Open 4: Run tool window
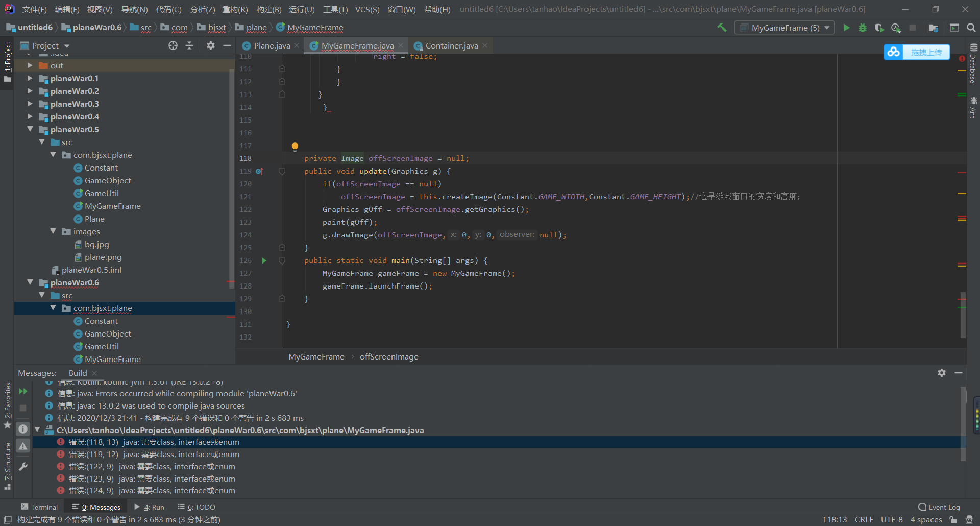 point(149,507)
